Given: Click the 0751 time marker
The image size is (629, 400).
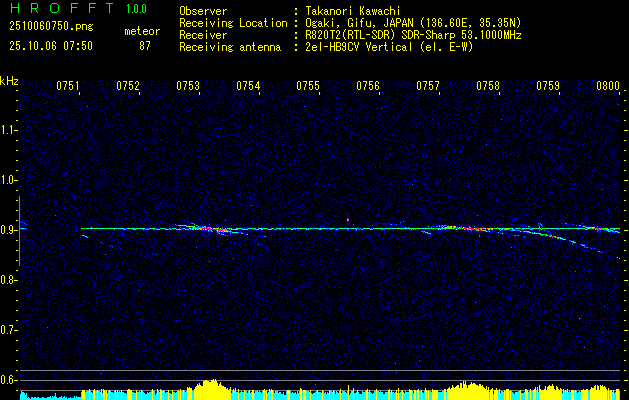Looking at the screenshot, I should [68, 87].
